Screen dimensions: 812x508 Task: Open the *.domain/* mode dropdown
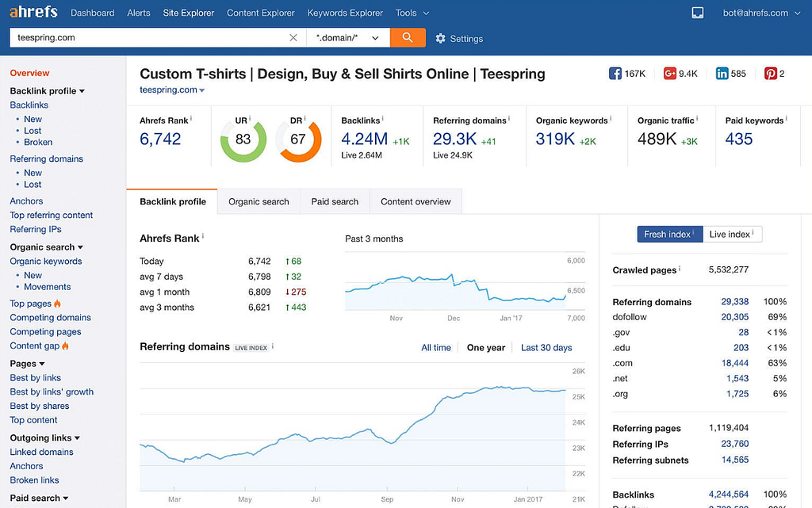[x=347, y=37]
